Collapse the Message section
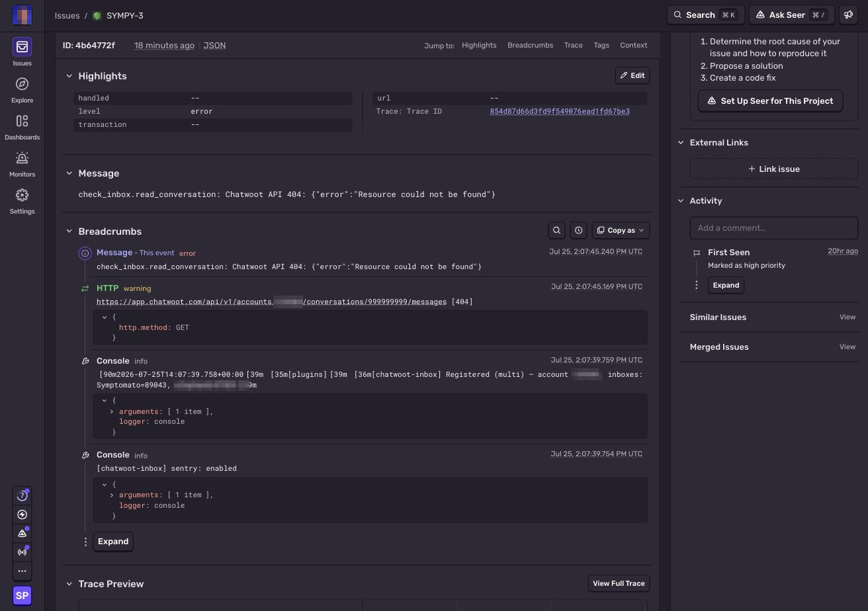This screenshot has width=868, height=611. [x=69, y=173]
